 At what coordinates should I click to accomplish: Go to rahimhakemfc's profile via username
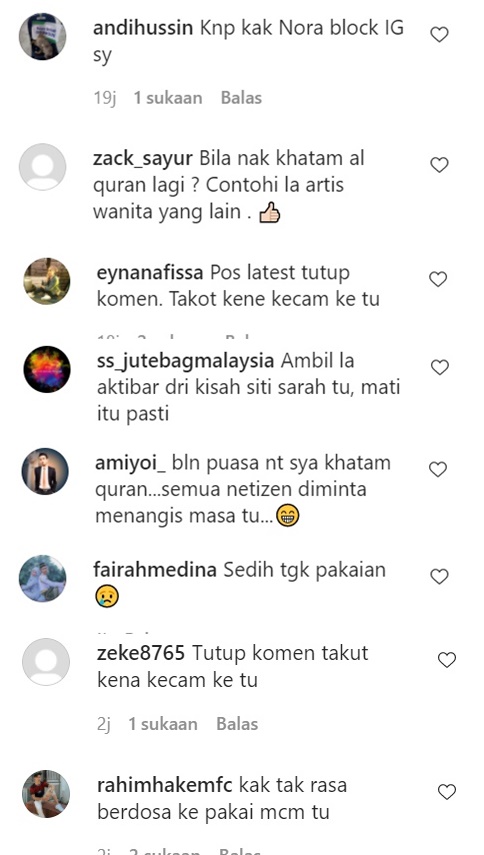[x=165, y=786]
